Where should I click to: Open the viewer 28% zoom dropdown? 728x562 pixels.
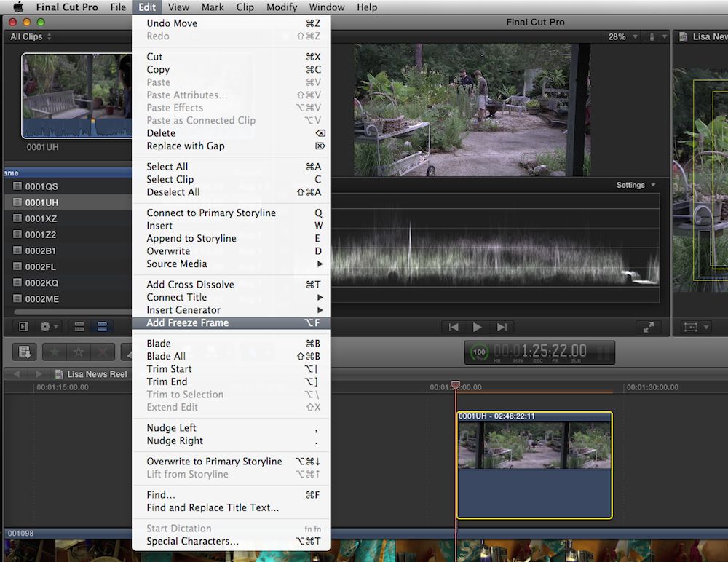tap(621, 36)
